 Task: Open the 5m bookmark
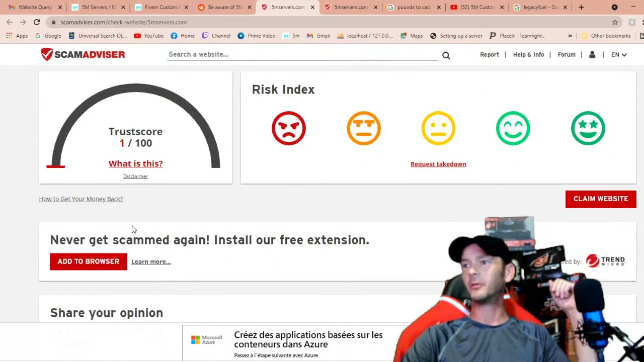(291, 36)
